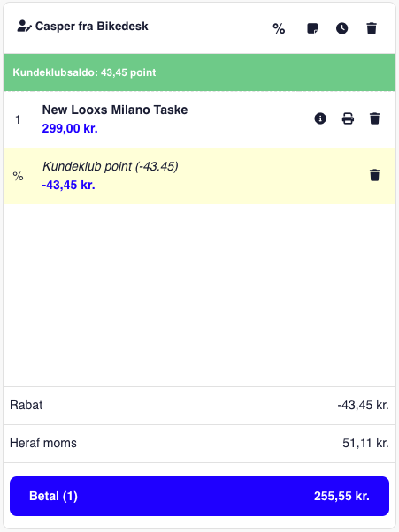Select the Kundeklub point (-43.45) text

(x=111, y=167)
